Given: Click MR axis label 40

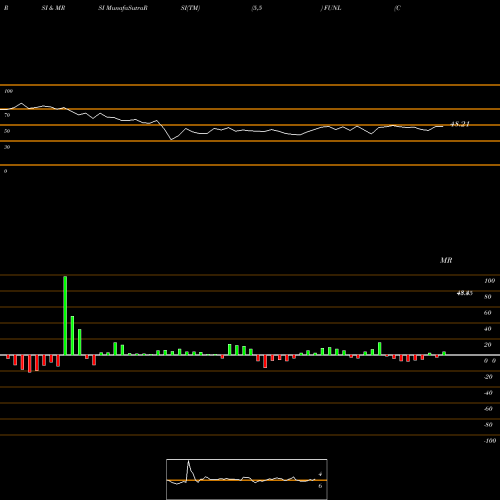Looking at the screenshot, I should tap(488, 329).
